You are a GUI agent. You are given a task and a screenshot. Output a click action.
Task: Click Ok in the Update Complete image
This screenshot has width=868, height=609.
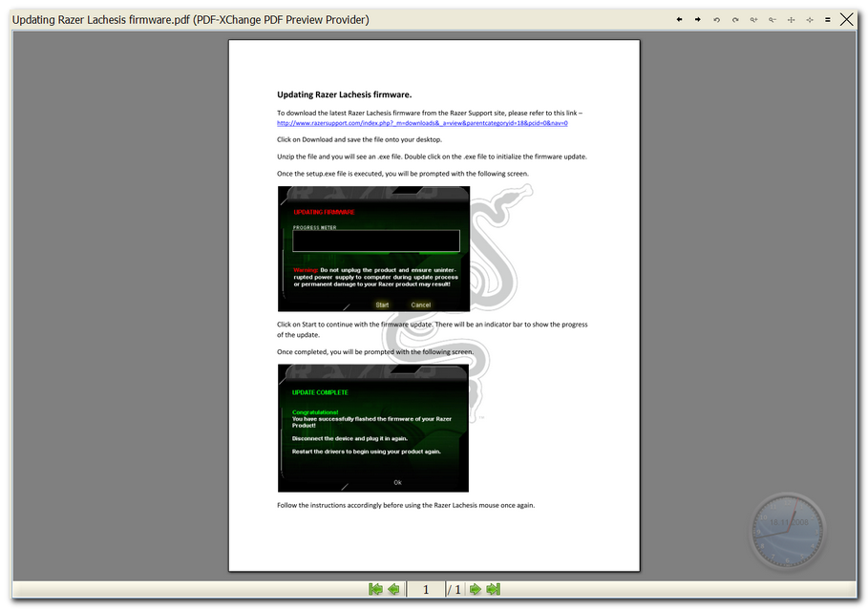coord(397,482)
